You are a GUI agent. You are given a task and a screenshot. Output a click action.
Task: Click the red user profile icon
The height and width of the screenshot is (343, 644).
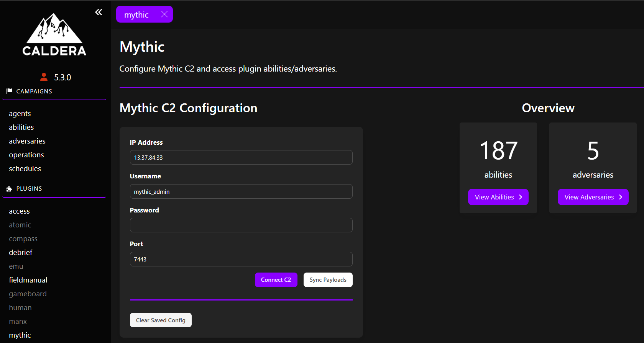pyautogui.click(x=44, y=77)
